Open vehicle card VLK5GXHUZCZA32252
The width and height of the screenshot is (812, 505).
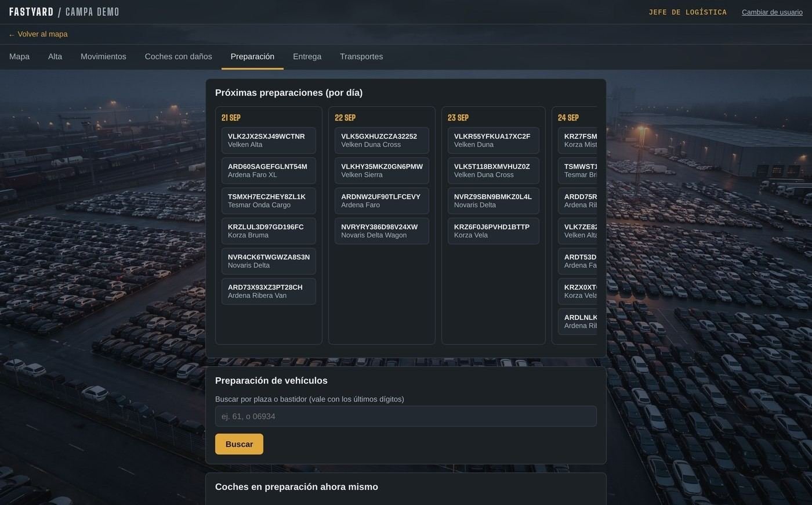[x=382, y=140]
